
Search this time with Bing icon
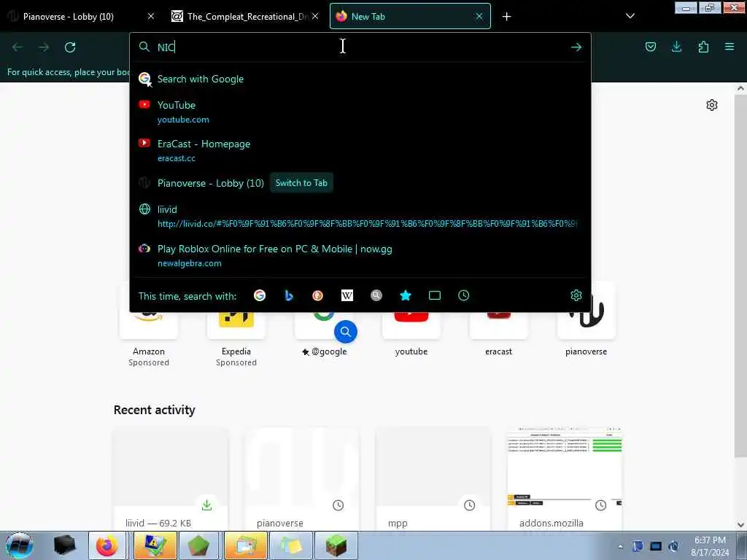(x=289, y=296)
